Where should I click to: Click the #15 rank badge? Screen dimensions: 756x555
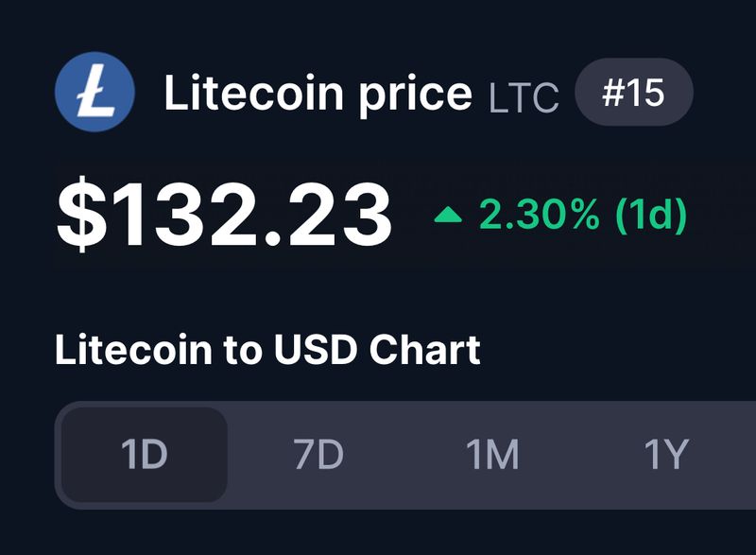point(633,93)
